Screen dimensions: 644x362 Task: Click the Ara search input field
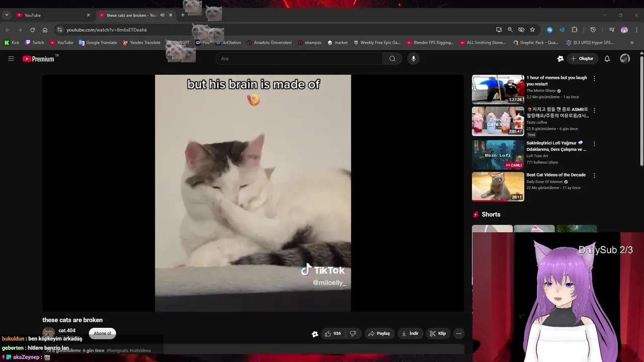click(x=299, y=59)
